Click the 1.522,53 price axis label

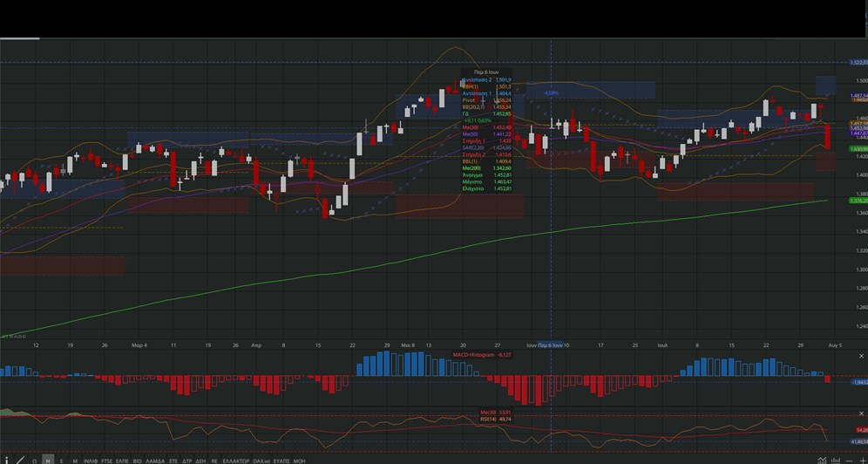click(x=858, y=63)
